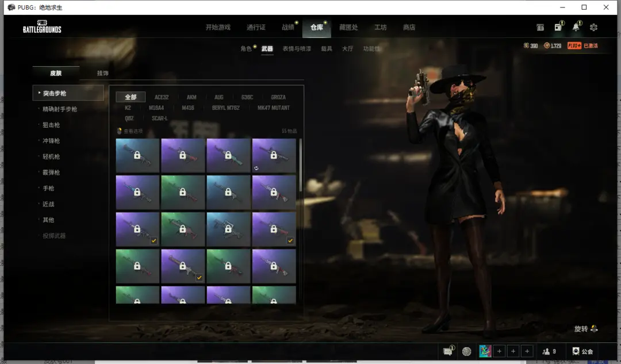Viewport: 621px width, 364px height.
Task: Click the 55 物品 item count text
Action: 289,131
